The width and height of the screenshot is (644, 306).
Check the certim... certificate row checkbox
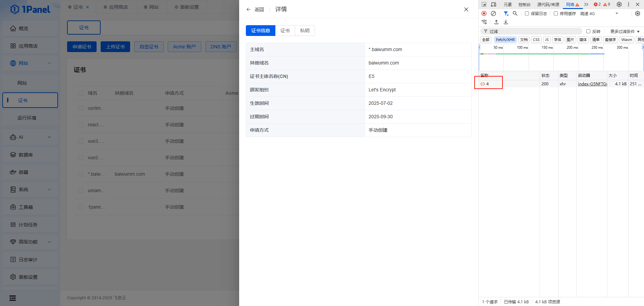(x=81, y=108)
